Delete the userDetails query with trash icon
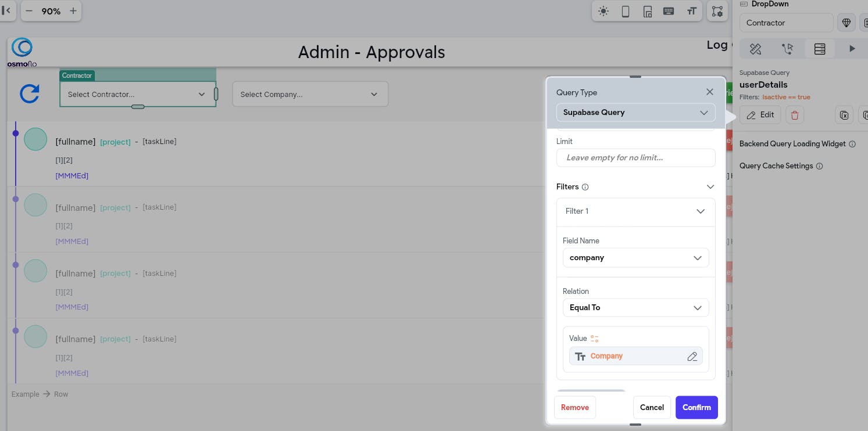 click(795, 115)
